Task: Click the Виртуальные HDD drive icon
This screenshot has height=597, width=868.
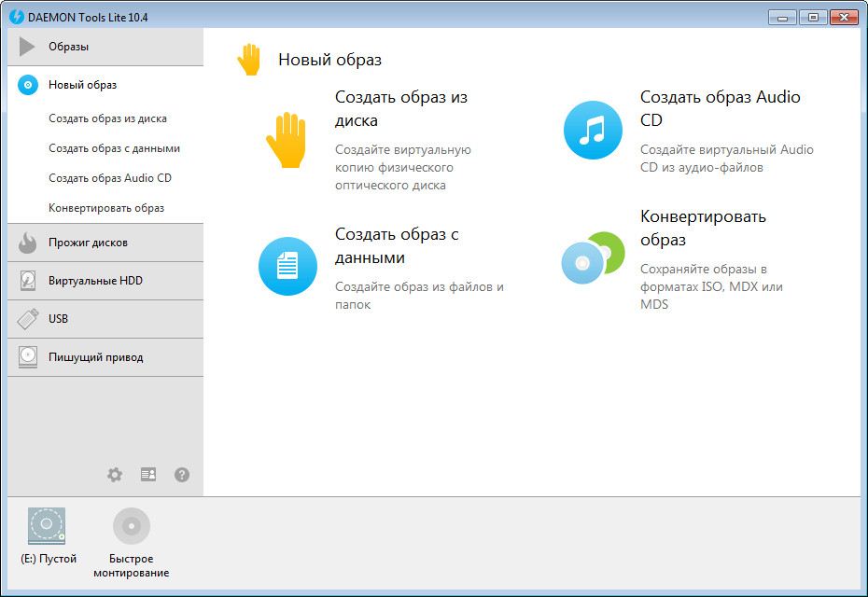Action: click(28, 281)
